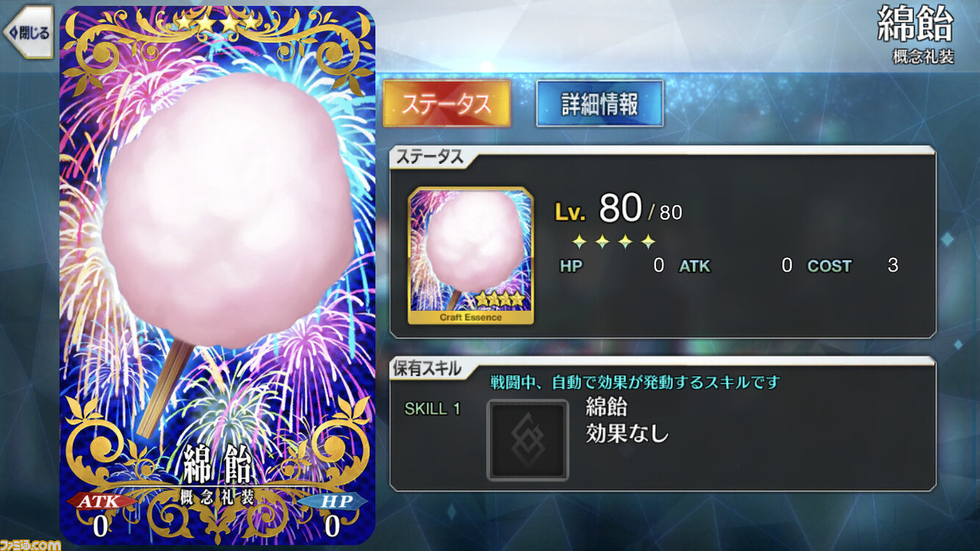Screen dimensions: 980x551
Task: Tap the 綿飴 title in header
Action: coord(915,25)
